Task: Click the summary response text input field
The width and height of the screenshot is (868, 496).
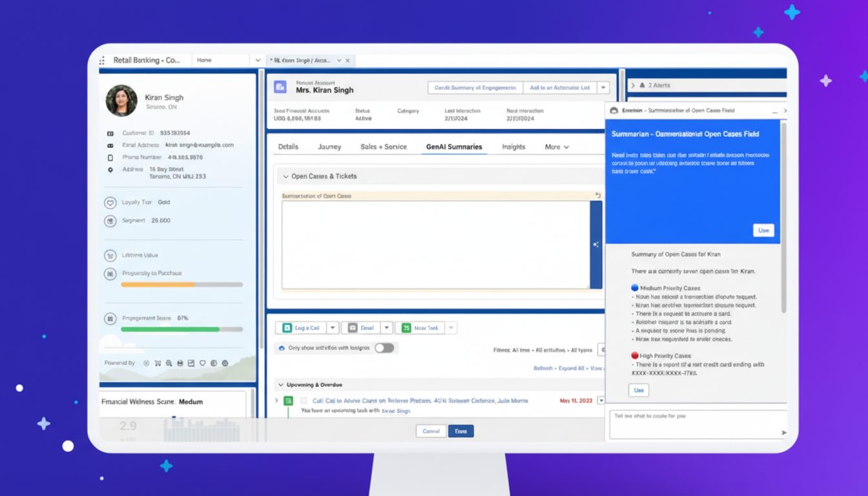Action: (697, 424)
